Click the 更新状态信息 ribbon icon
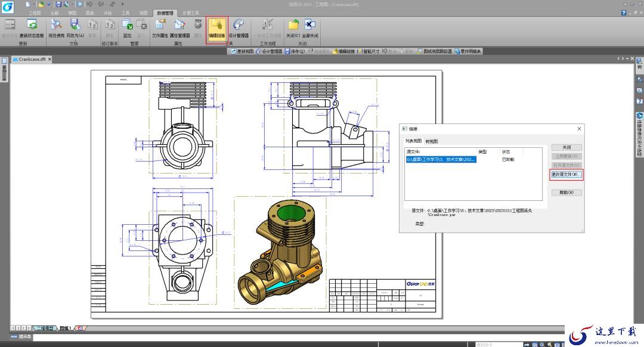This screenshot has height=347, width=644. tap(31, 29)
